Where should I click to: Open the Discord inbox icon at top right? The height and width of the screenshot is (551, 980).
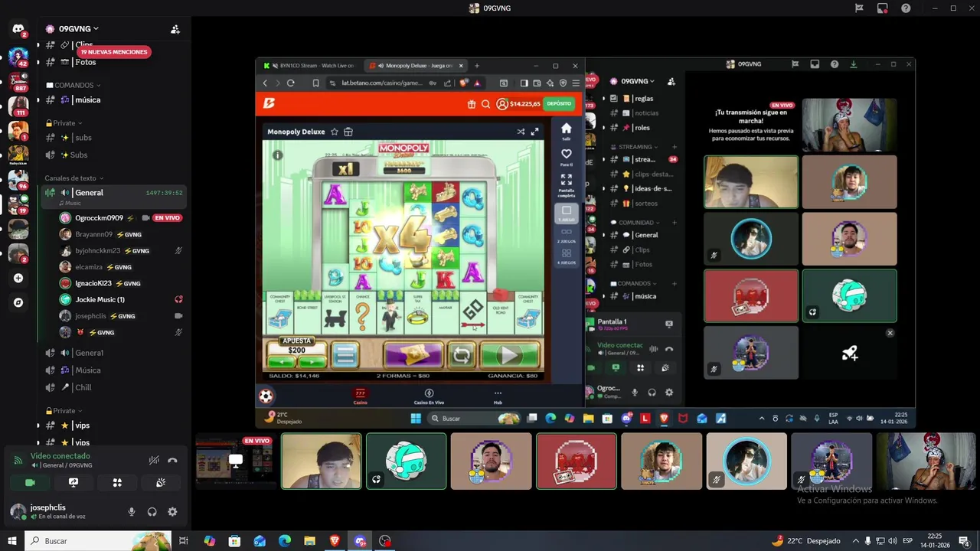883,8
